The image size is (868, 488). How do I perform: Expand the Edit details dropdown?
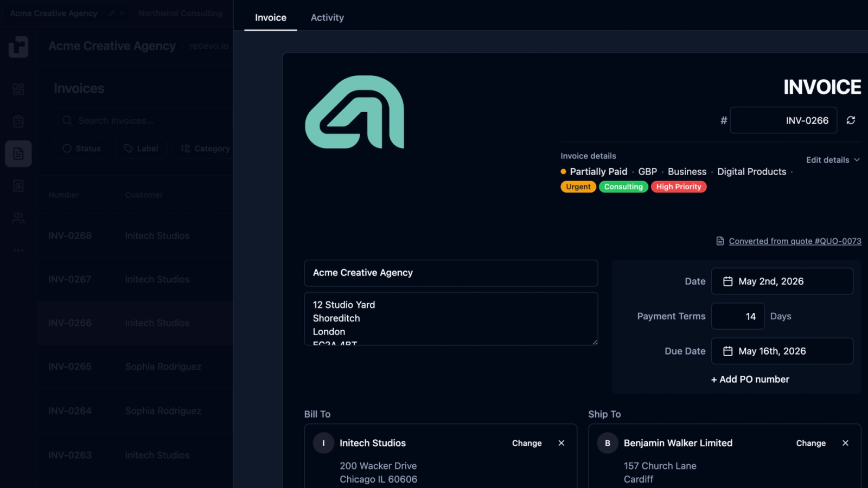click(x=833, y=160)
